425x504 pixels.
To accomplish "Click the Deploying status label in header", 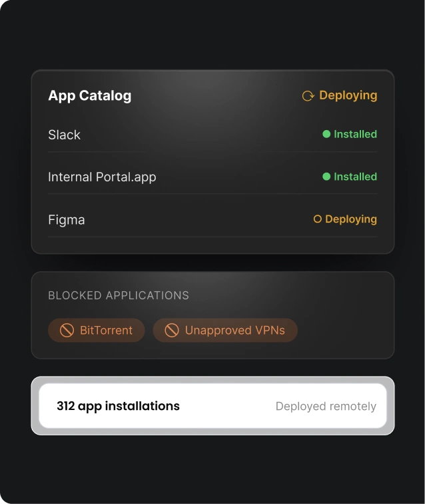I will coord(348,95).
